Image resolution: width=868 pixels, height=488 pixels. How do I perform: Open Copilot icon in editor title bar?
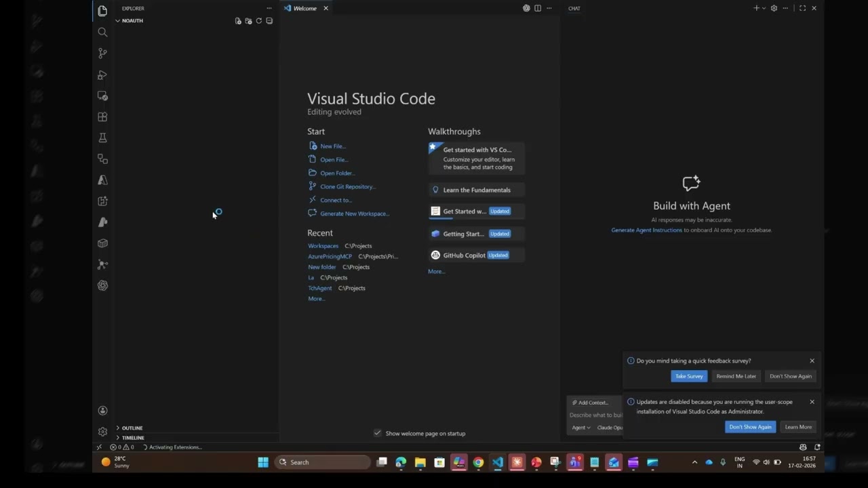526,8
